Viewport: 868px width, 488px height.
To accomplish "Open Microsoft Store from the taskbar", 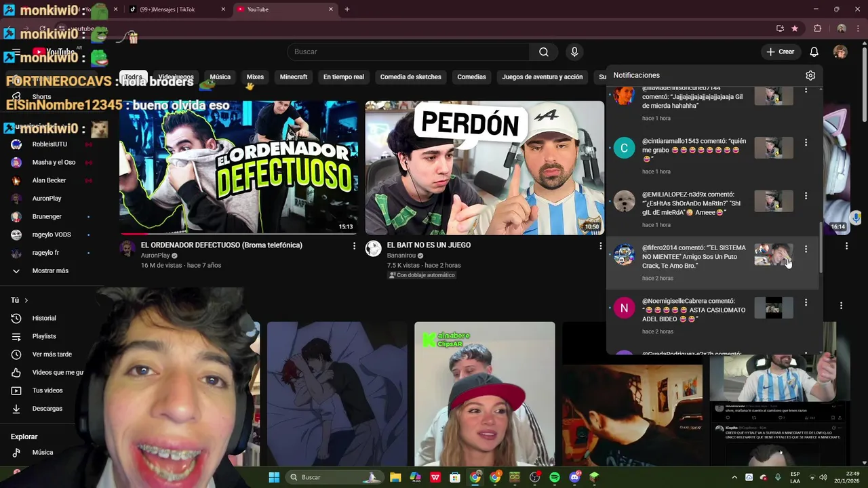I will point(455,477).
